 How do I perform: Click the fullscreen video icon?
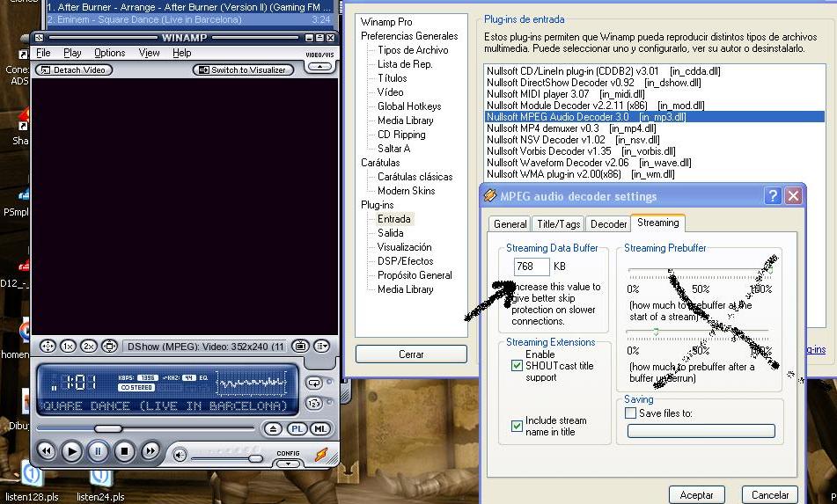(109, 347)
